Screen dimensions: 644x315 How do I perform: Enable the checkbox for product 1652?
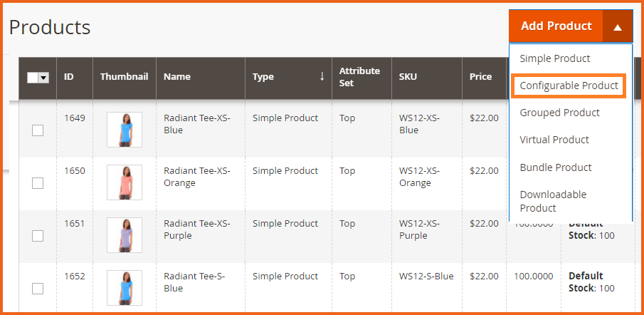[38, 289]
